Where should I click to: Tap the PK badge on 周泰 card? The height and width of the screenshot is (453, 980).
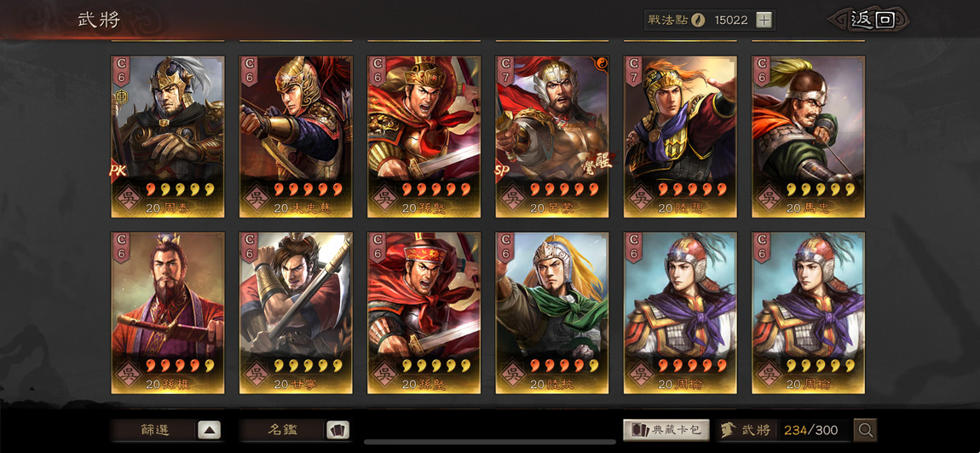point(118,171)
